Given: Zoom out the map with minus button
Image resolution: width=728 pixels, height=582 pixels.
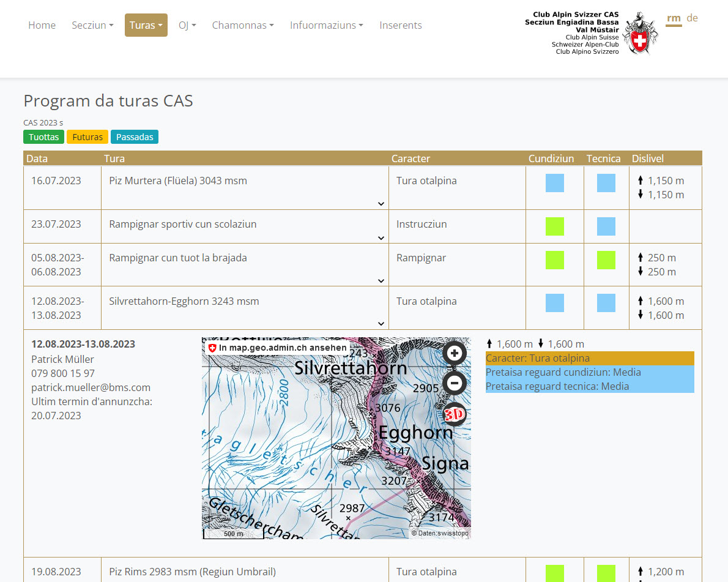Looking at the screenshot, I should [x=454, y=384].
